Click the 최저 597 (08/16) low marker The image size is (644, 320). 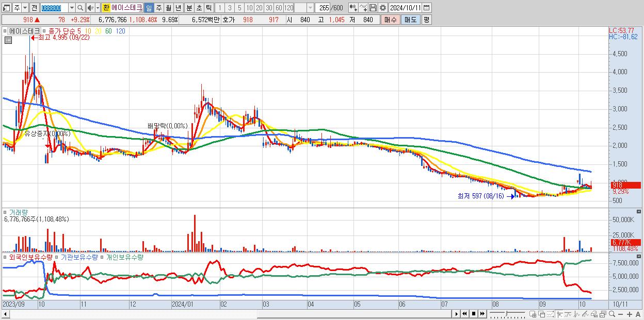click(486, 196)
